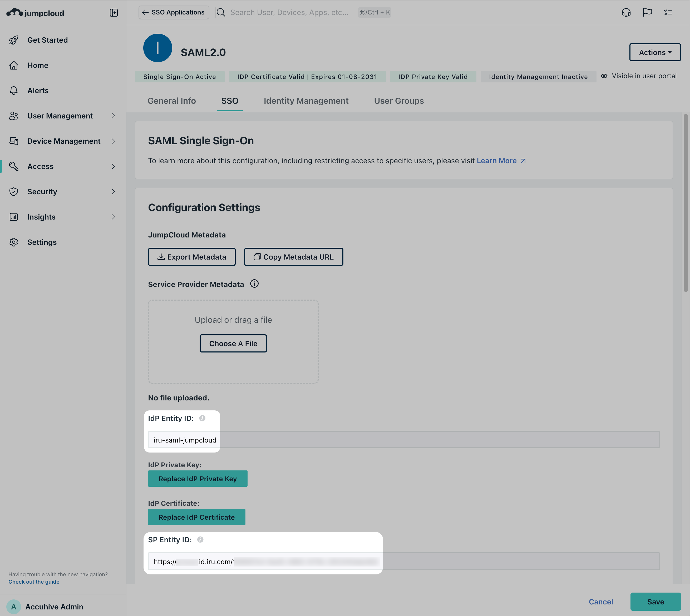Go back to SSO Applications
The image size is (690, 616).
174,13
